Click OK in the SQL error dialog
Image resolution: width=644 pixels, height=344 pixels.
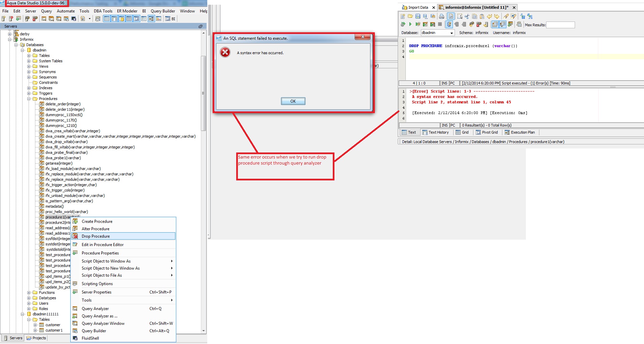(293, 101)
